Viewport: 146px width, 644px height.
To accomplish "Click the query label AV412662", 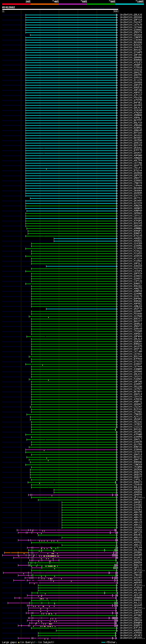I will (8, 7).
